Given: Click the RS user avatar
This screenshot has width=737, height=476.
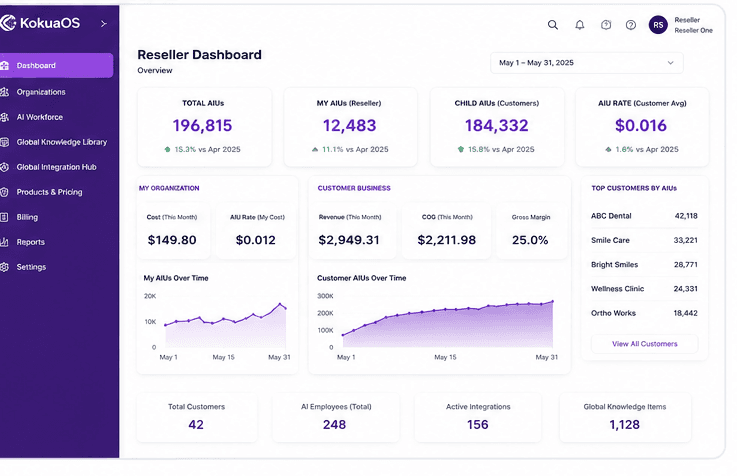Looking at the screenshot, I should tap(658, 25).
